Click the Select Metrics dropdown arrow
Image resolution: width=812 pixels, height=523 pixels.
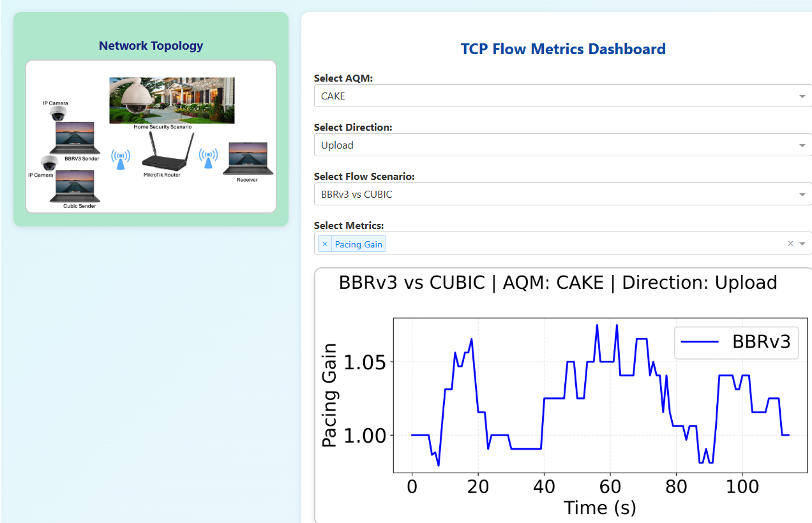pos(802,244)
